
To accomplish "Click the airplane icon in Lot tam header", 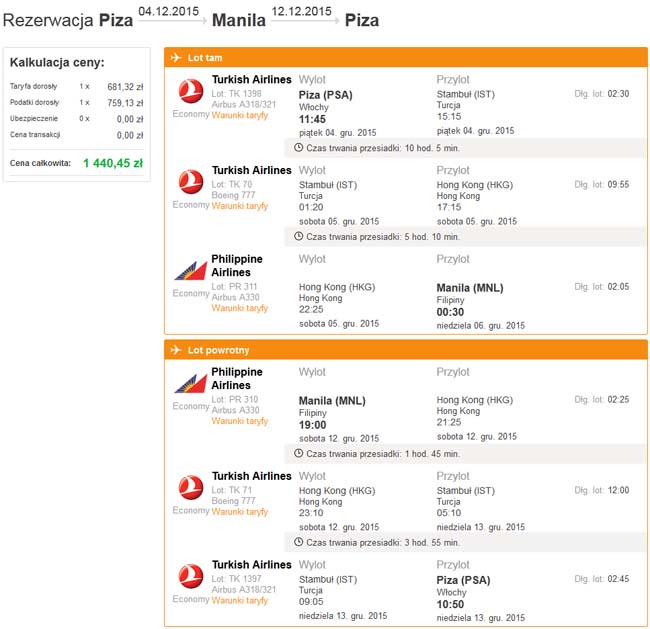I will point(176,57).
